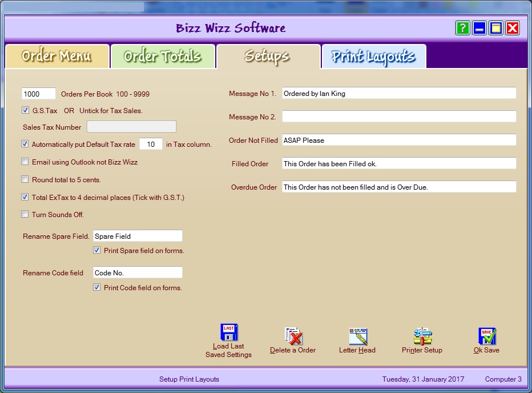Switch to the Order Menu tab
The width and height of the screenshot is (532, 393).
(x=57, y=56)
